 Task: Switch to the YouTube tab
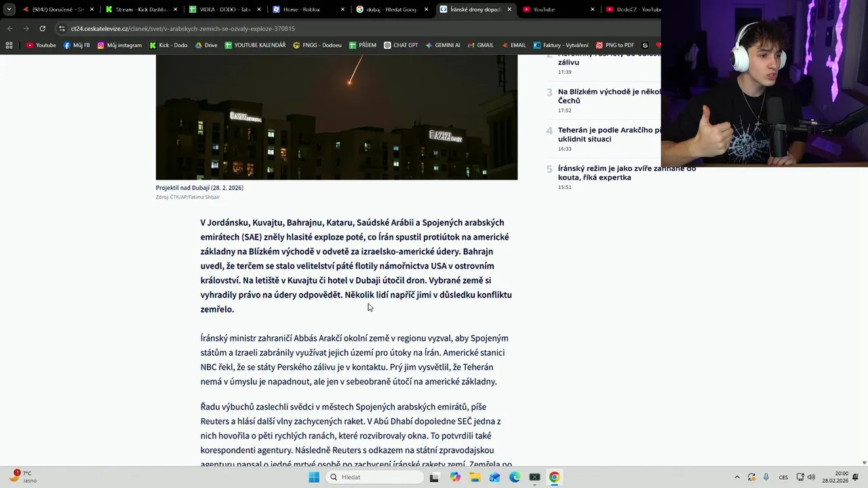click(558, 9)
